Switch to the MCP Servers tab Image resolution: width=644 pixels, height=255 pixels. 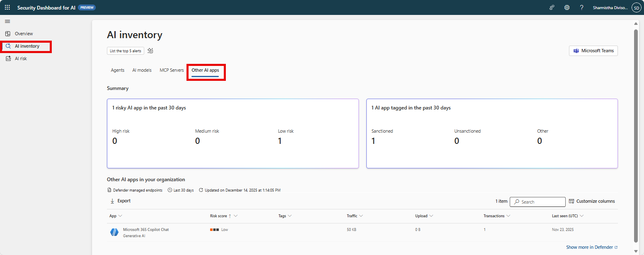click(172, 70)
